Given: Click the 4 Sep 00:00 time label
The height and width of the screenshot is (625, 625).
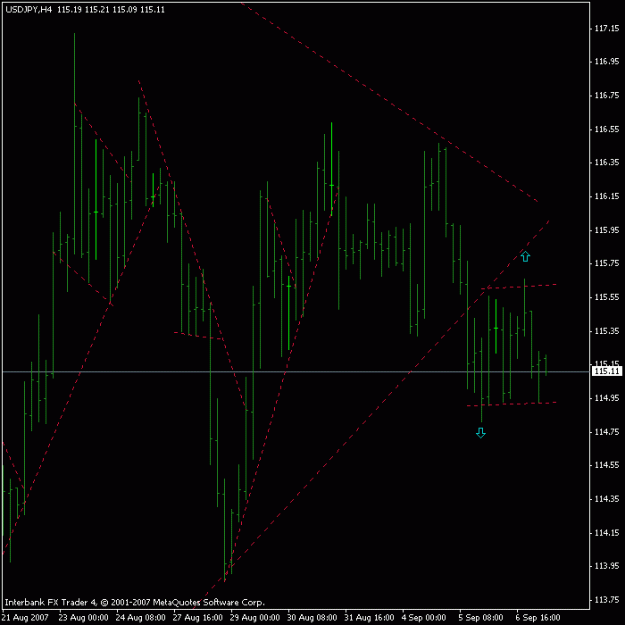Looking at the screenshot, I should [424, 618].
